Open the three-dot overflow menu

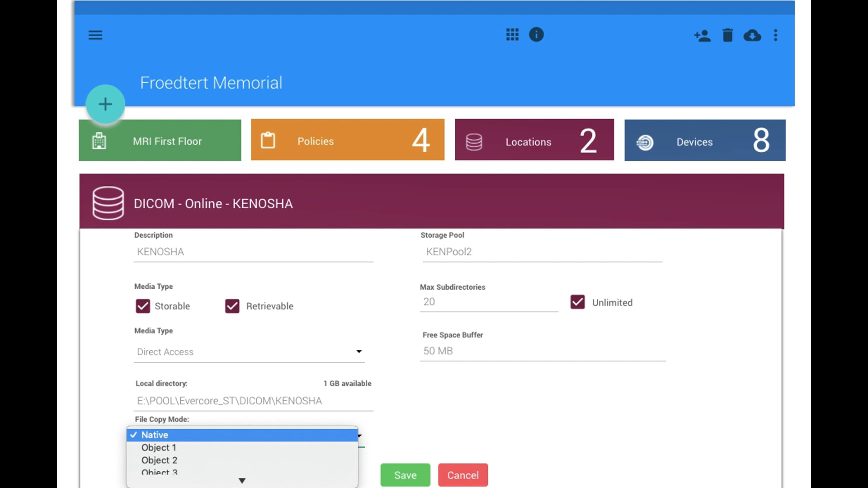(776, 35)
